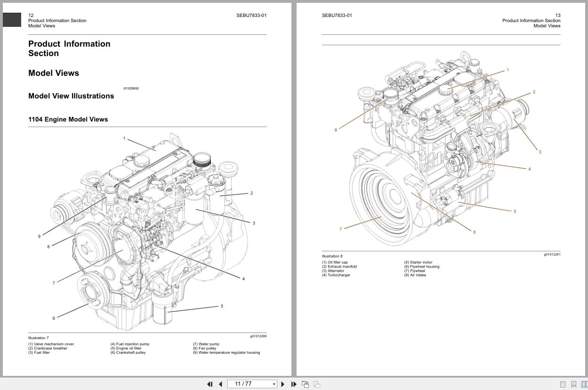
Task: Click legend entry '(1) Valve mechanism cover'
Action: [x=51, y=344]
